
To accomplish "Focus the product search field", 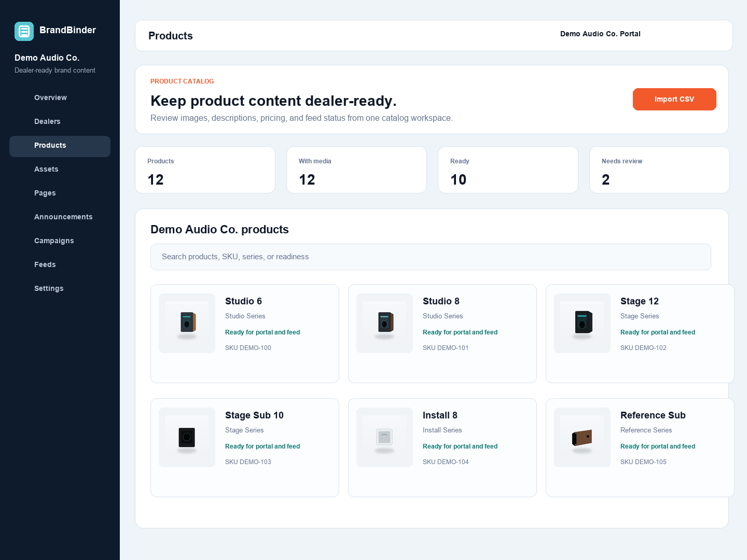I will [x=431, y=257].
